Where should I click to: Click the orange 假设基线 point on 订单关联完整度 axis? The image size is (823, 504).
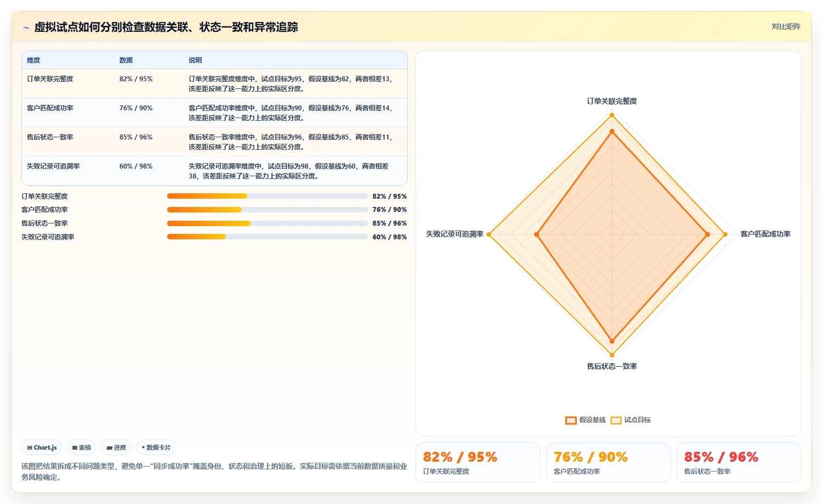point(611,132)
